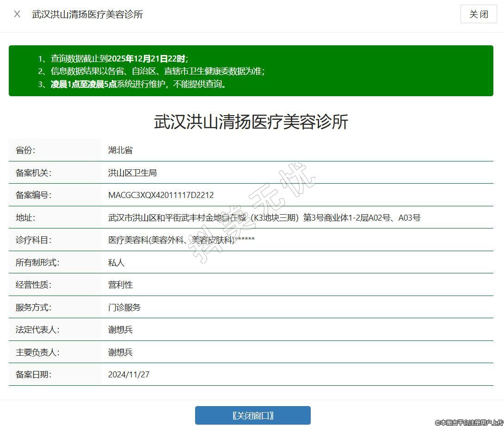
Task: Click the 备案日期 value 2024/11/27
Action: pos(129,375)
